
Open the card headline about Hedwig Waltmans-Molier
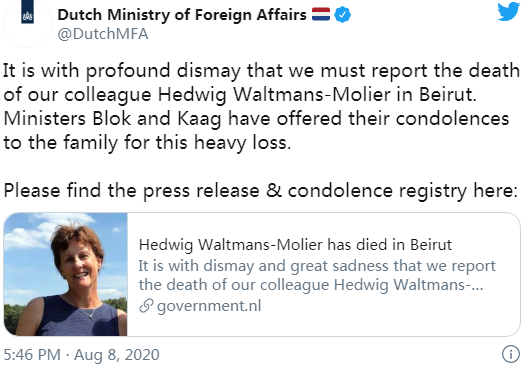295,244
